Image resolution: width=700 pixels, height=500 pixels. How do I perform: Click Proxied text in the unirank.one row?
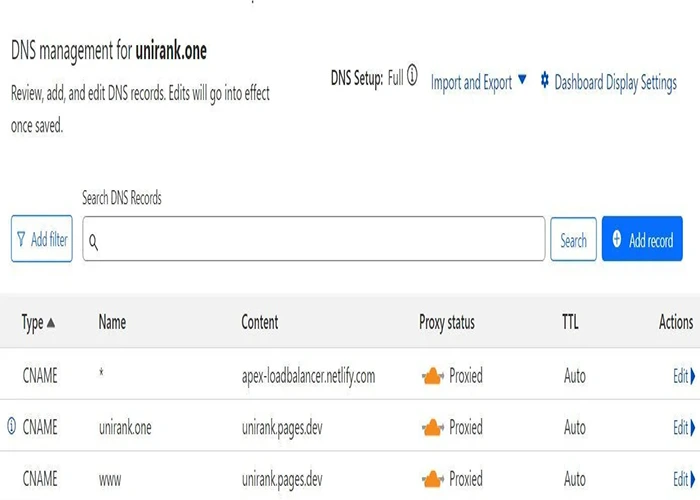(466, 428)
